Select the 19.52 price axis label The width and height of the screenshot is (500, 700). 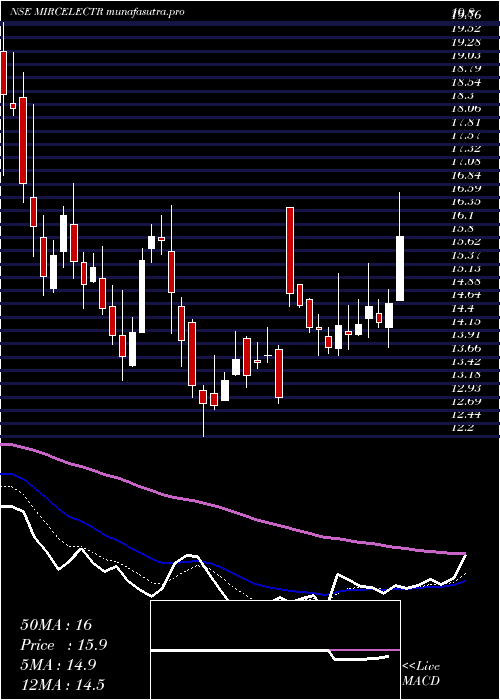coord(466,29)
